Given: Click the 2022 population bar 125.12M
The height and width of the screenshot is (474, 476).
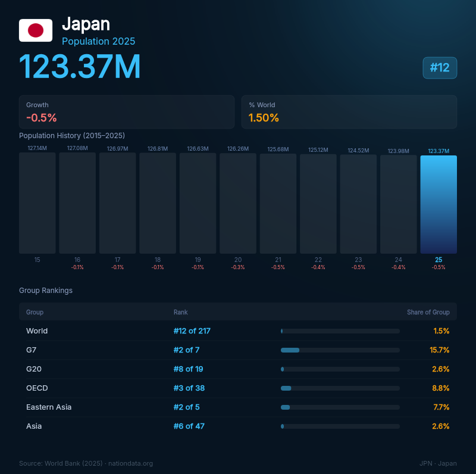Looking at the screenshot, I should pyautogui.click(x=318, y=204).
